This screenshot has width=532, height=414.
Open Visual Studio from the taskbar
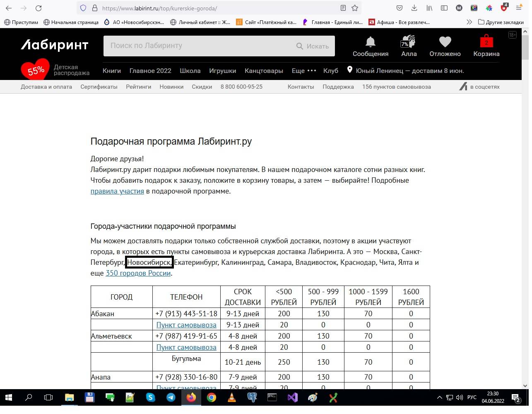(292, 398)
